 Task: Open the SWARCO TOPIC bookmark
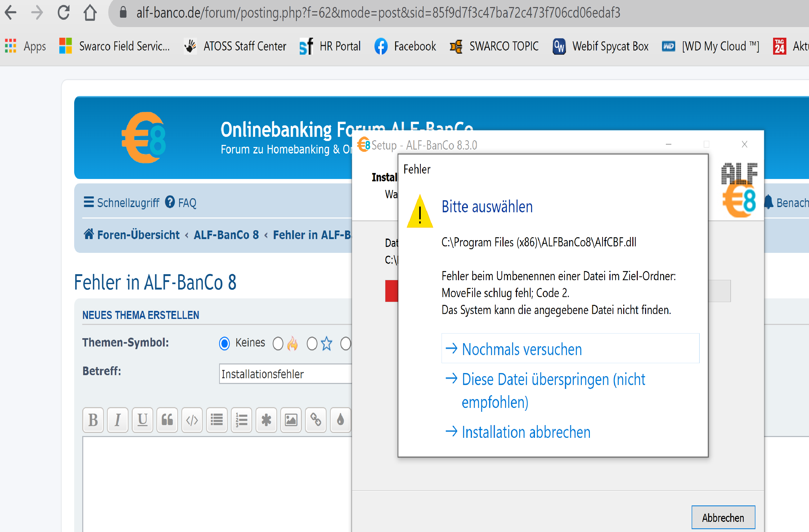(494, 46)
